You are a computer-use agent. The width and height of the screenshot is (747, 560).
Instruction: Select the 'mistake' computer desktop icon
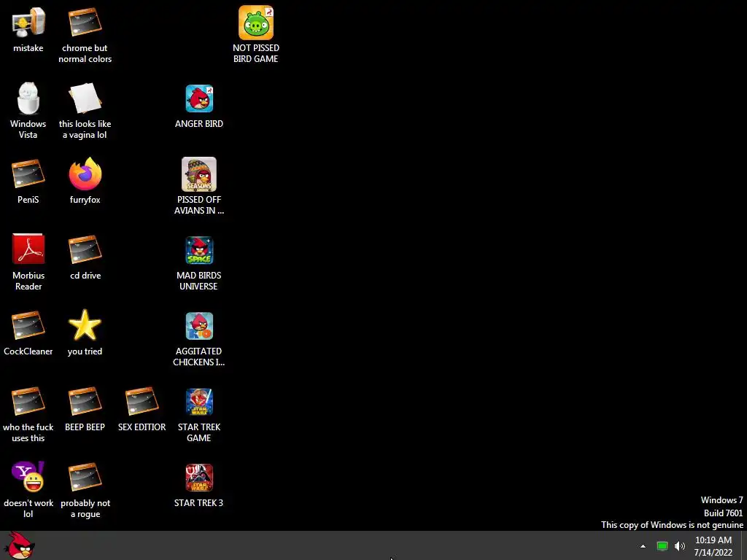pos(28,23)
